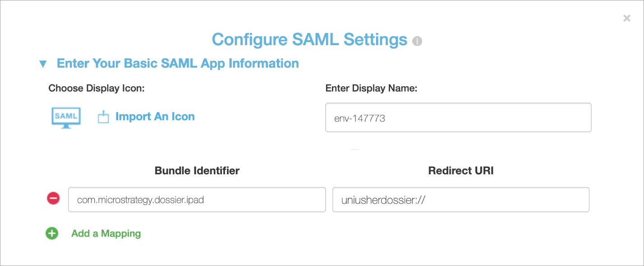Click the upload icon before Import An Icon
644x266 pixels.
(x=103, y=117)
